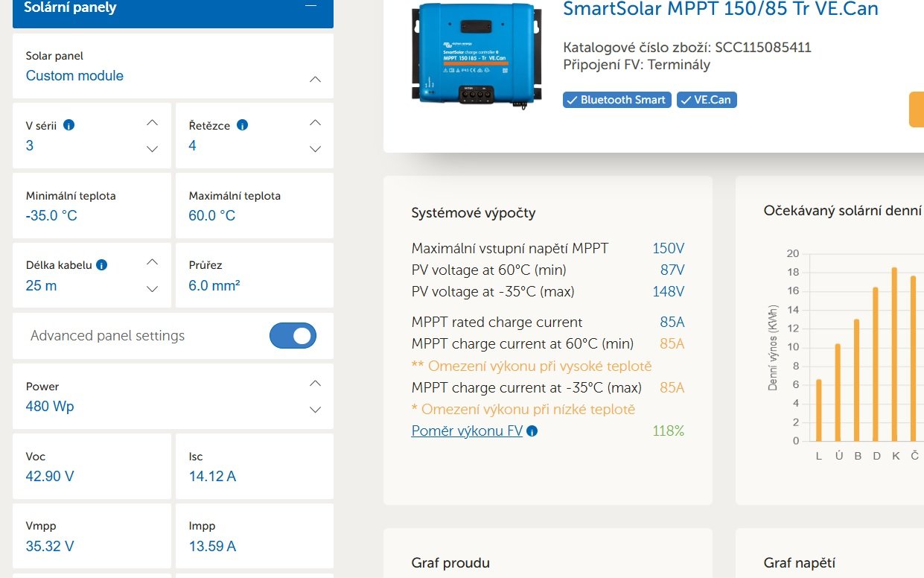924x578 pixels.
Task: Open info icon next to V sérii
Action: coord(69,125)
